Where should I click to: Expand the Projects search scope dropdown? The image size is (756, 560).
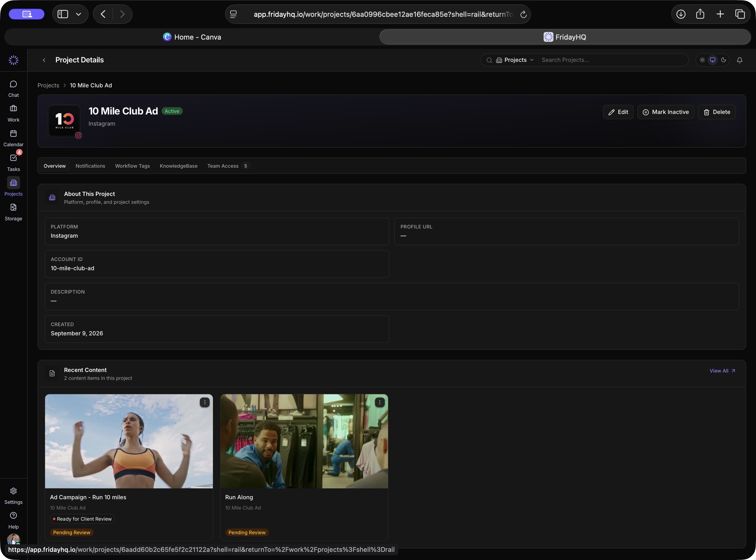tap(515, 60)
